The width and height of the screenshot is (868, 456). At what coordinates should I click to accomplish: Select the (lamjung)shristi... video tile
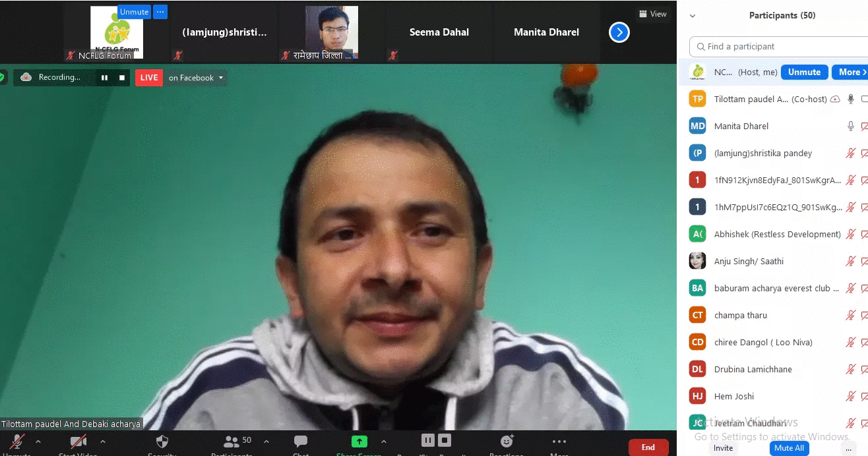coord(225,32)
